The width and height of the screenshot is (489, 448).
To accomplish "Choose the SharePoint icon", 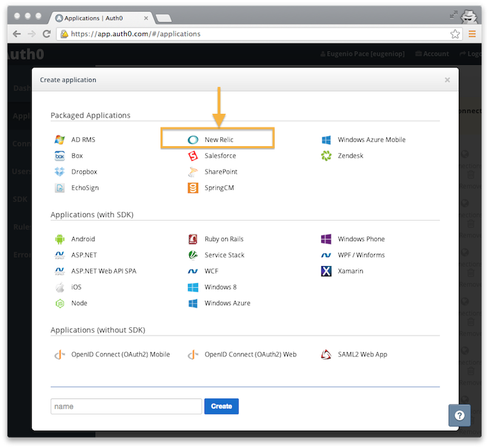I will click(193, 172).
